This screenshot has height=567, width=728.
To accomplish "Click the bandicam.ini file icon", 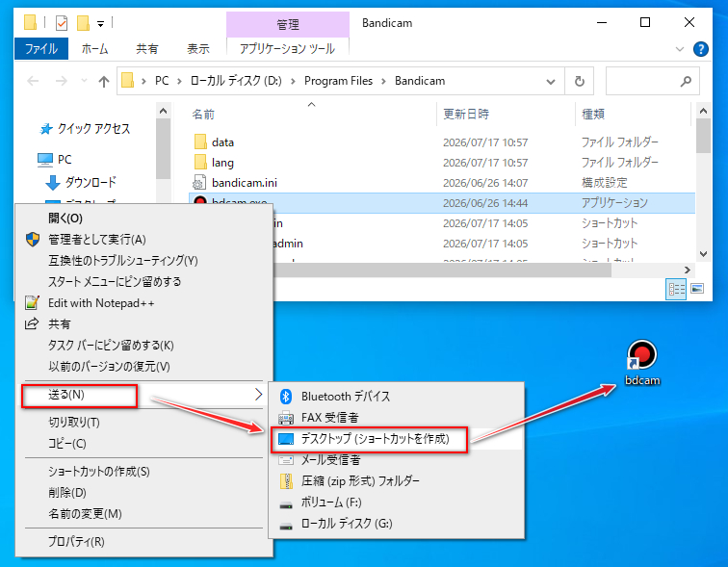I will click(x=199, y=182).
